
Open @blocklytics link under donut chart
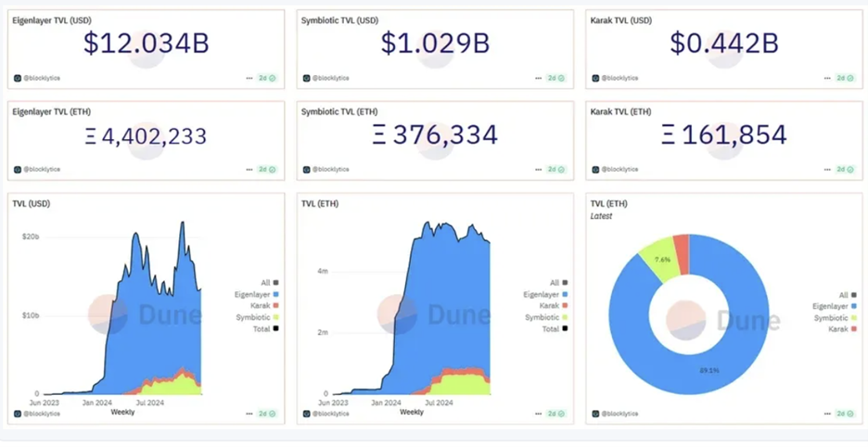[x=619, y=414]
